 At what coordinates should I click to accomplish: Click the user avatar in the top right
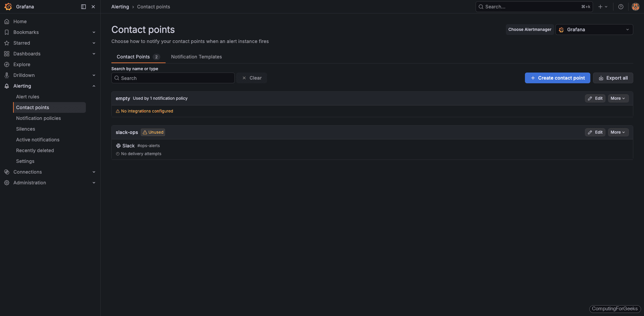[x=635, y=7]
